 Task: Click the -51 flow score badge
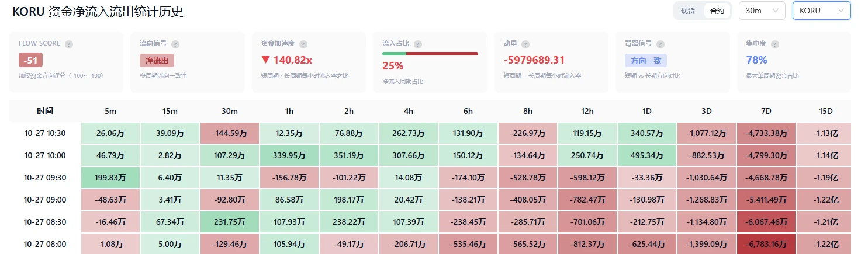pos(30,60)
